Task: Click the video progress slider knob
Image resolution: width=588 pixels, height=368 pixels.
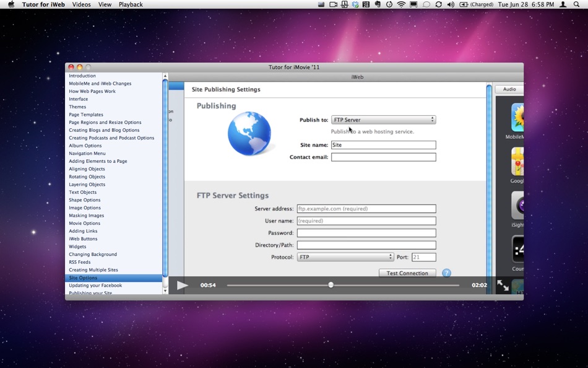Action: tap(331, 285)
